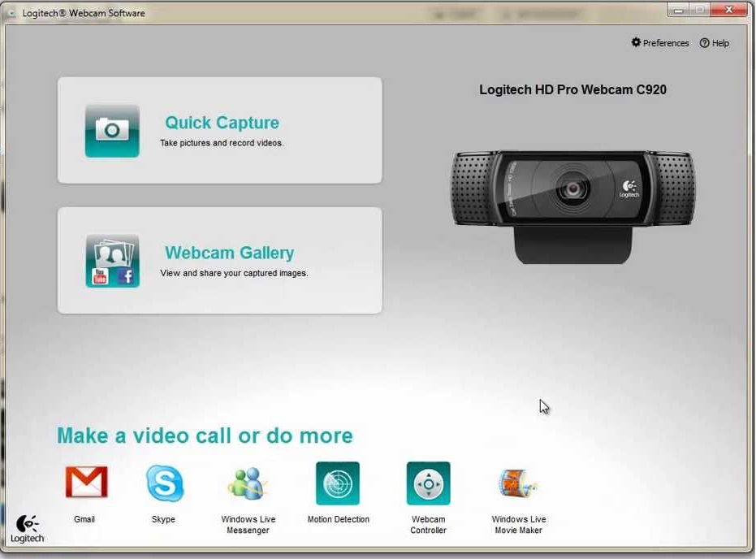The height and width of the screenshot is (559, 756).
Task: Open Quick Capture camera icon
Action: click(112, 131)
